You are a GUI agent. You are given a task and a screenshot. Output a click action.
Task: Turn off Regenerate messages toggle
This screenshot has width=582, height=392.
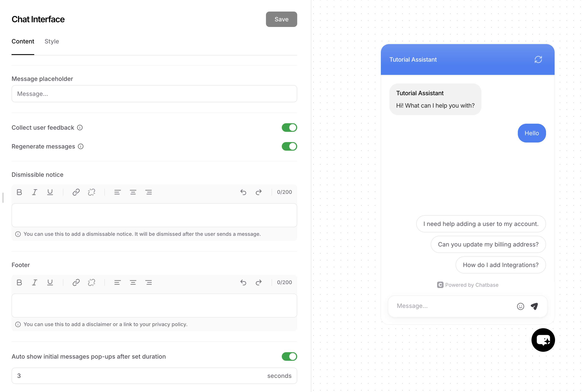289,146
